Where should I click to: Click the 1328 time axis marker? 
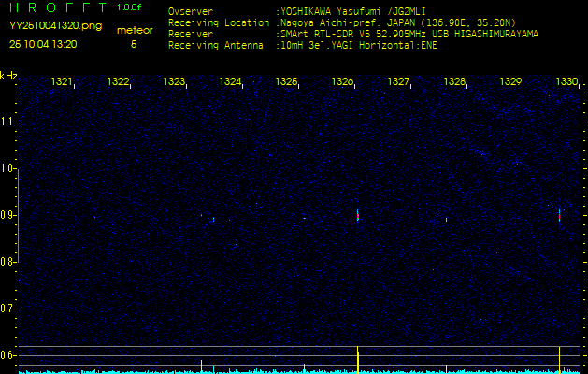pyautogui.click(x=454, y=82)
